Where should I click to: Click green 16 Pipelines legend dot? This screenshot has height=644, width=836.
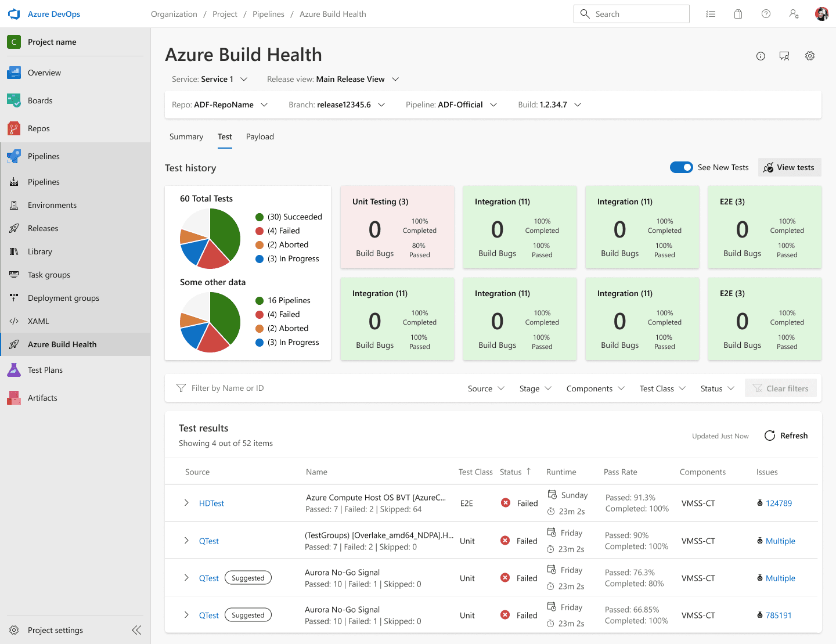260,301
